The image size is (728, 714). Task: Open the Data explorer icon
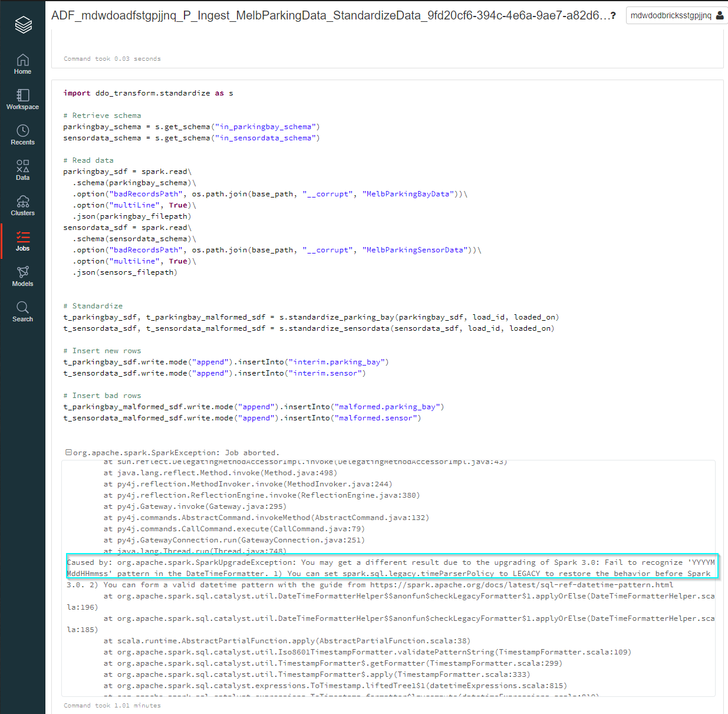(x=22, y=170)
